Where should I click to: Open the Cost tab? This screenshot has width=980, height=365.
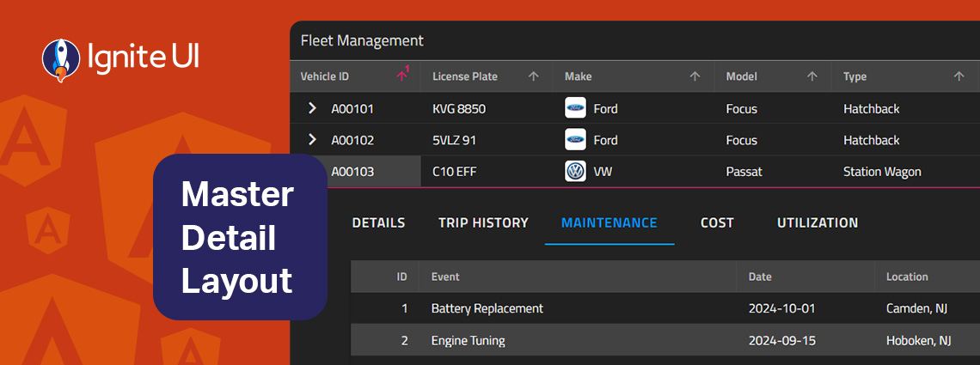coord(717,222)
